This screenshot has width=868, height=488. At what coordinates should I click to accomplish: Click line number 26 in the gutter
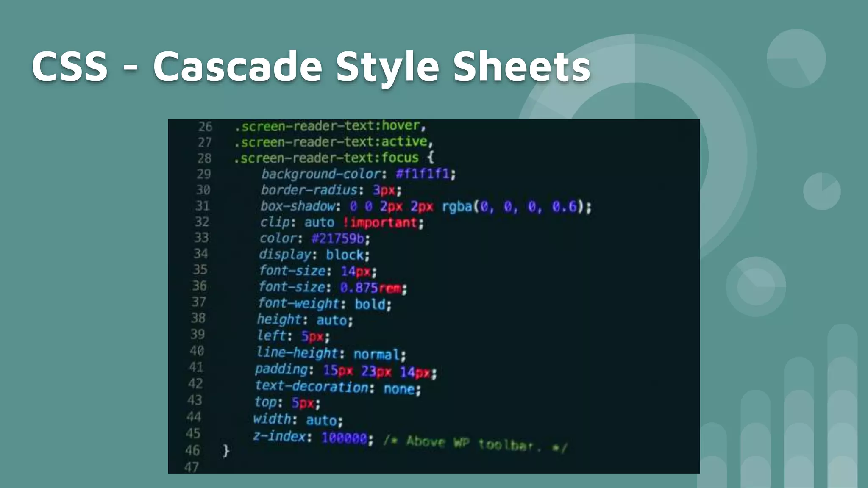[x=205, y=126]
